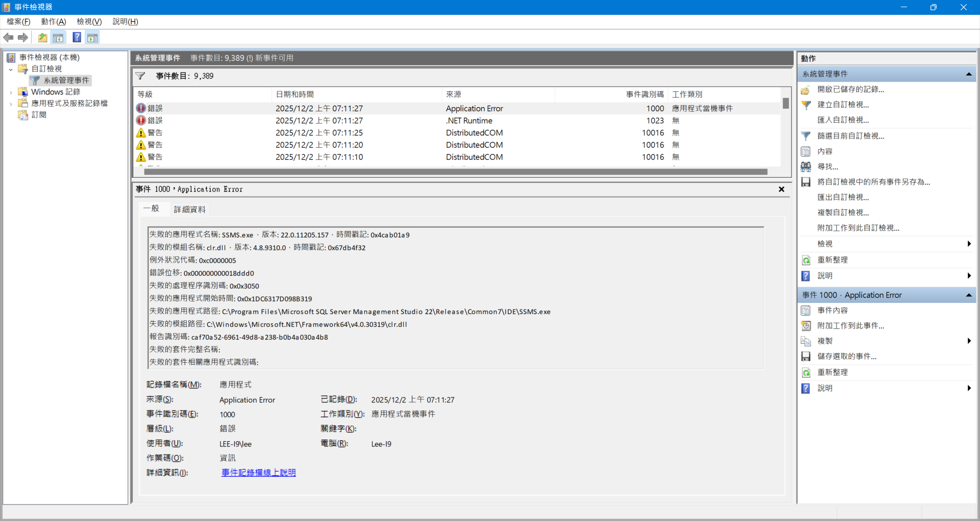Open saved log via 開啟已儲存的記錄 icon

[806, 90]
